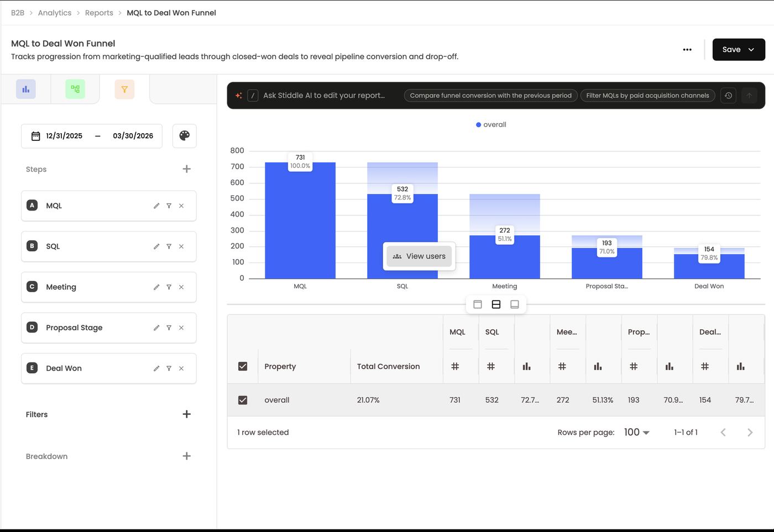Filter the Meeting step

pos(169,287)
